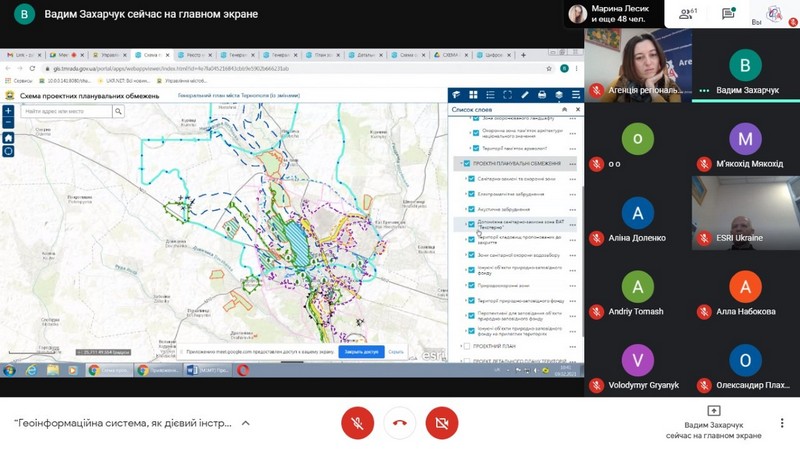800x449 pixels.
Task: Click the presenting-now button for Вадим Захарчук
Action: (x=713, y=423)
